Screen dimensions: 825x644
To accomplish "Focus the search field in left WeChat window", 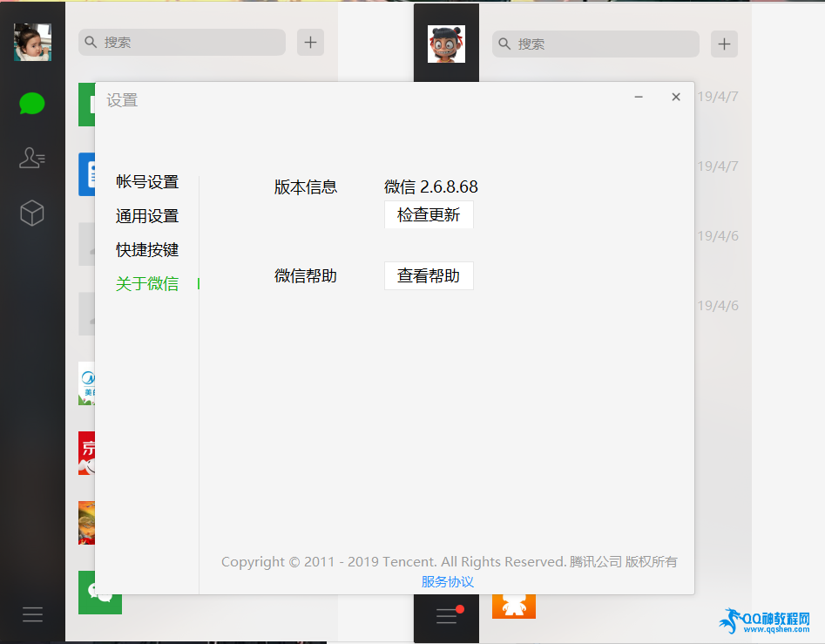I will point(182,42).
